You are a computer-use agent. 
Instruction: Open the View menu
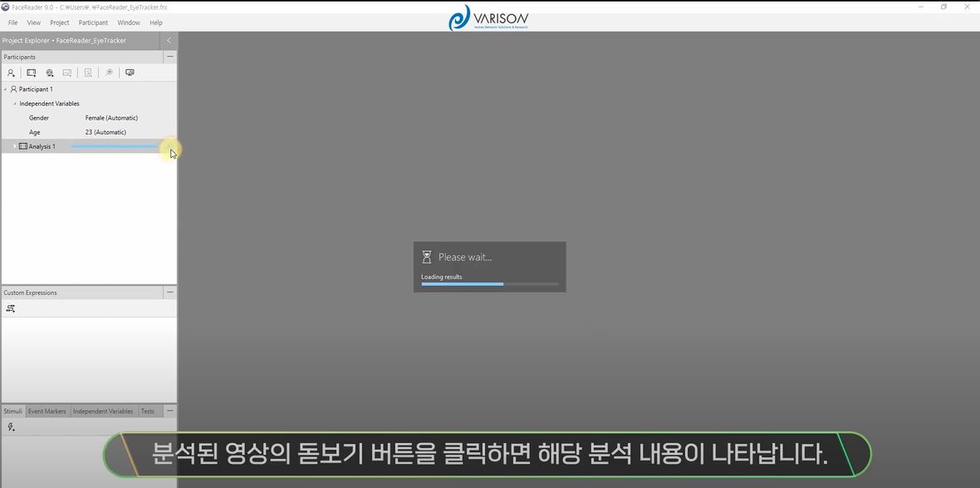pyautogui.click(x=34, y=22)
